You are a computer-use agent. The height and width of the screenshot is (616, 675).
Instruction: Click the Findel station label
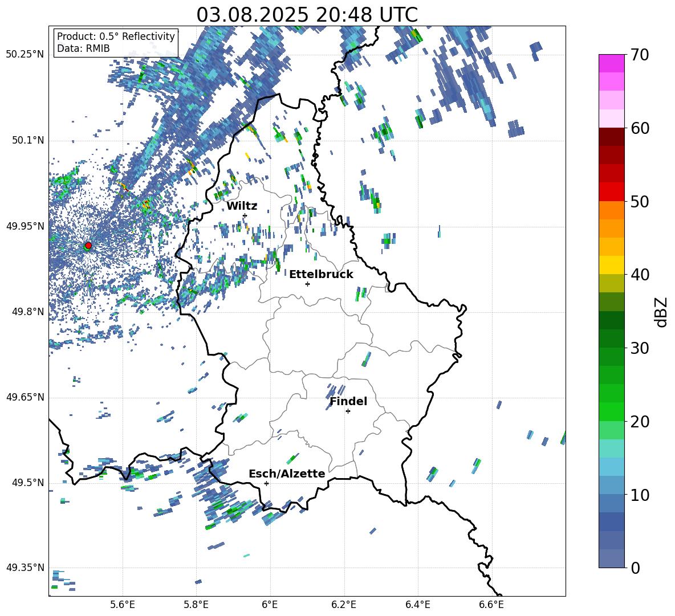click(x=348, y=401)
